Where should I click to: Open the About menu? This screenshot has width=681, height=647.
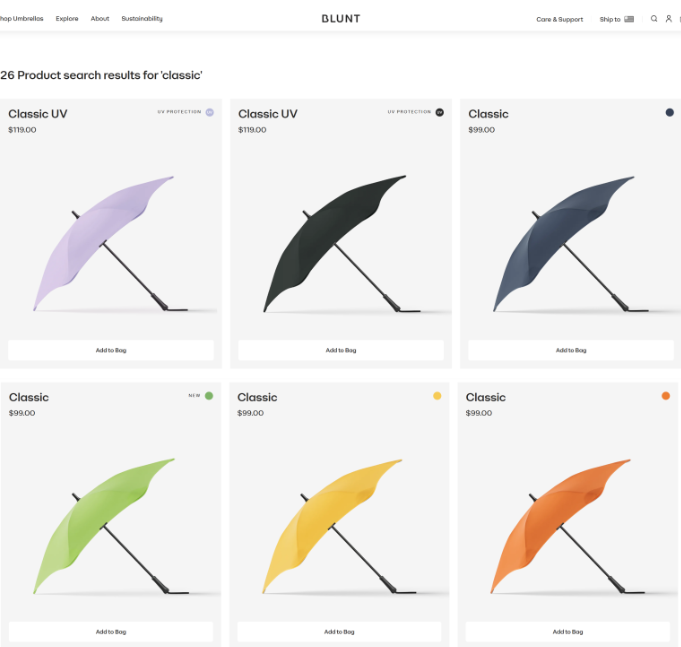[x=100, y=19]
